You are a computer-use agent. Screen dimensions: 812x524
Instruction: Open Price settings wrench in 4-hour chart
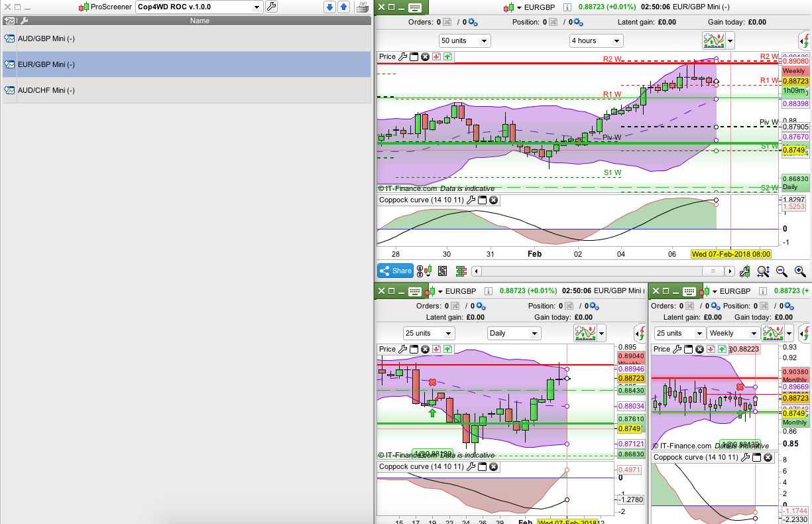[x=402, y=57]
